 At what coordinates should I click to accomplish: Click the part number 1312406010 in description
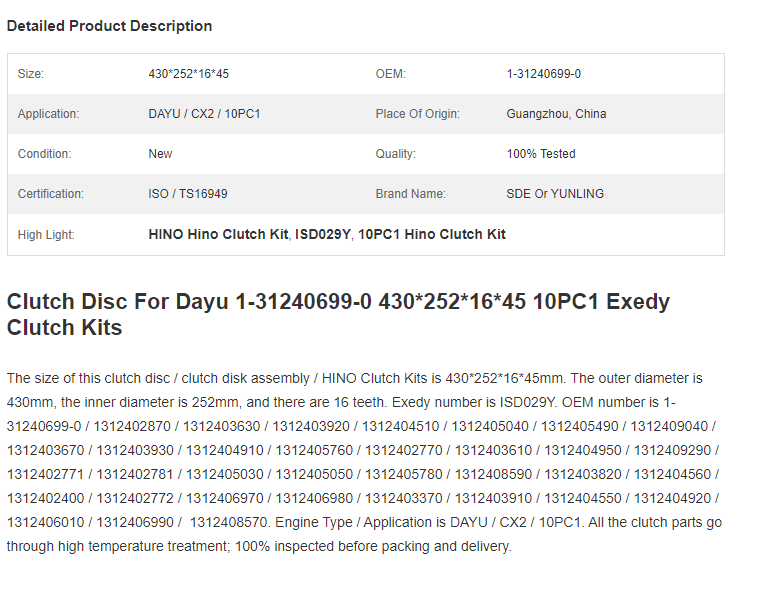pos(46,522)
